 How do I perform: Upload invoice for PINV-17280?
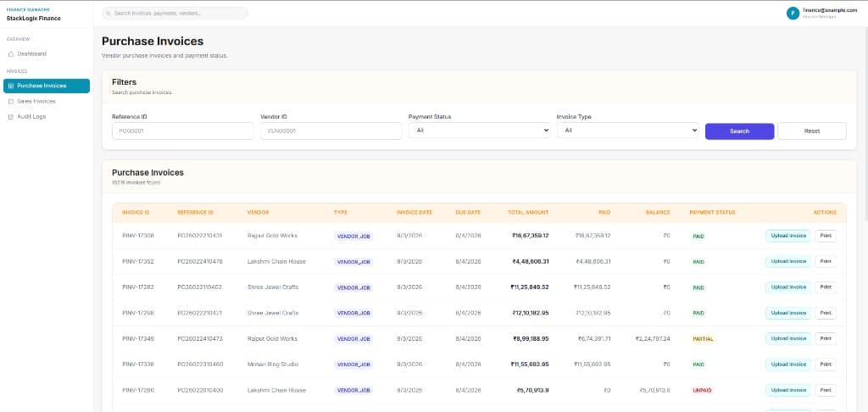(x=788, y=391)
